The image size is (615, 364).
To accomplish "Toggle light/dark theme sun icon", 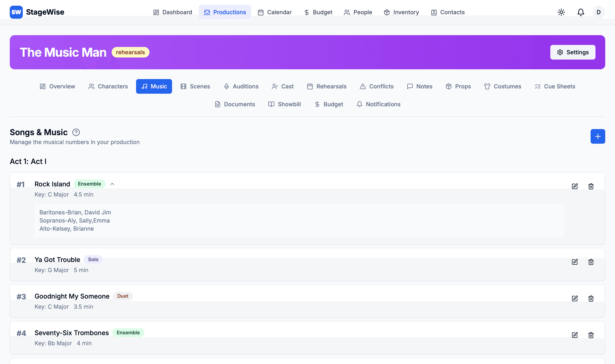I will tap(561, 12).
